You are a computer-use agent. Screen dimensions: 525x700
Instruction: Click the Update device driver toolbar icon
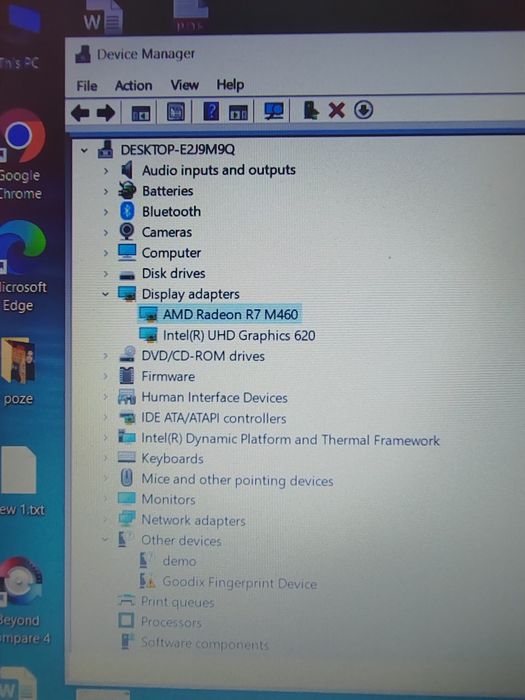point(311,110)
